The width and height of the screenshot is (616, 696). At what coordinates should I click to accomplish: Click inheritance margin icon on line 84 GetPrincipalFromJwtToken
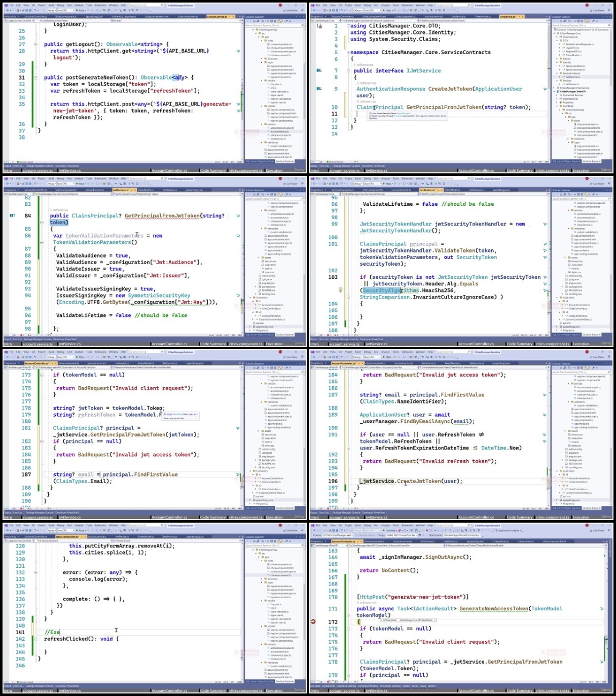click(x=13, y=215)
